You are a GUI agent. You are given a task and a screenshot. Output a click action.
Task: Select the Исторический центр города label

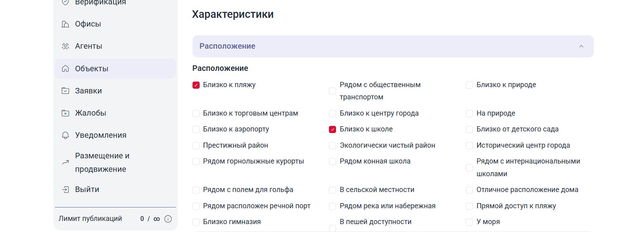coord(523,145)
